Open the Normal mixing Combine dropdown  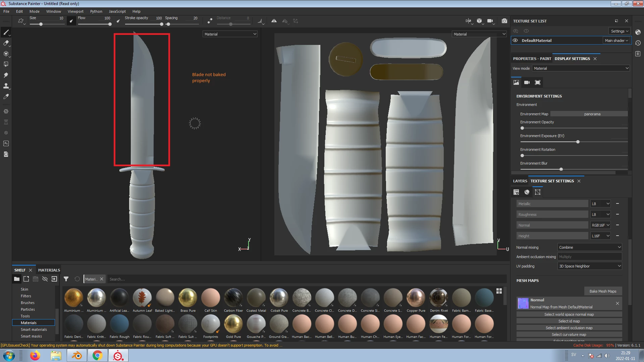pos(589,247)
